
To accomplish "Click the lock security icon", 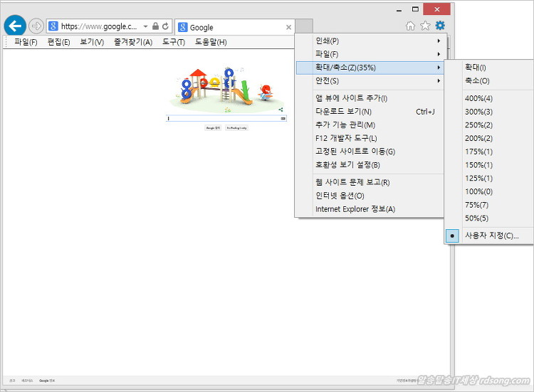I will click(x=155, y=26).
